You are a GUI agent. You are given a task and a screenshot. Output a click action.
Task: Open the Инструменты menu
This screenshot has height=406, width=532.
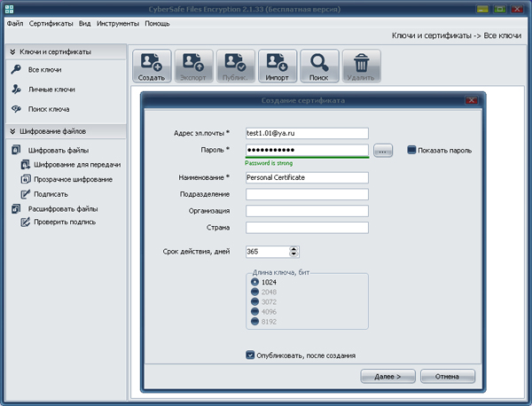(118, 23)
